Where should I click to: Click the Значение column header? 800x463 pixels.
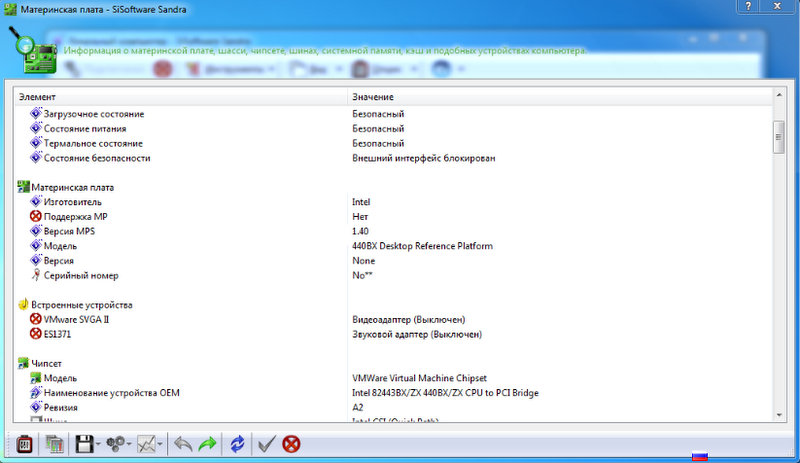560,96
